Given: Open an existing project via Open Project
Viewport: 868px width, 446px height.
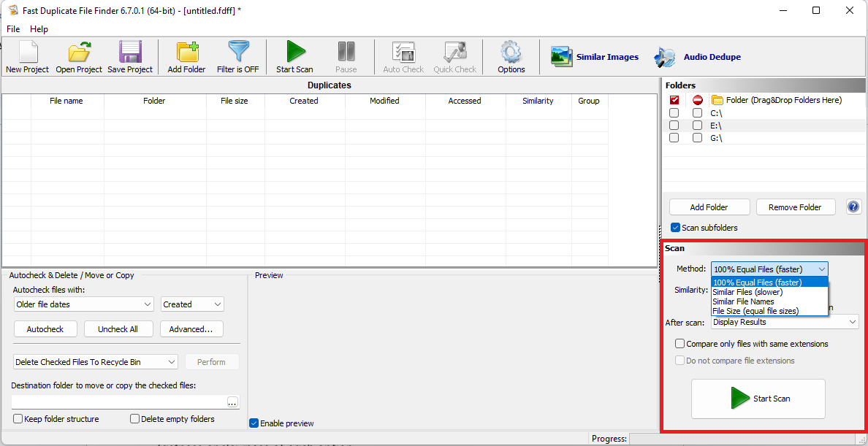Looking at the screenshot, I should [79, 56].
